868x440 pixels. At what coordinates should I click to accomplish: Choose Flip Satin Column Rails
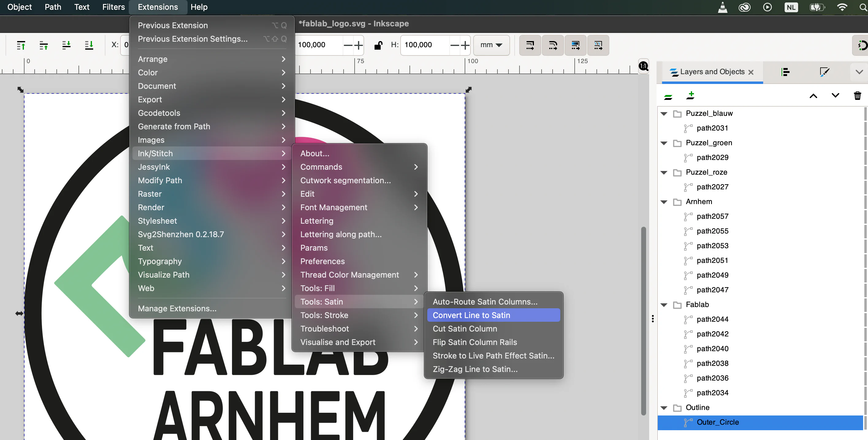493,342
